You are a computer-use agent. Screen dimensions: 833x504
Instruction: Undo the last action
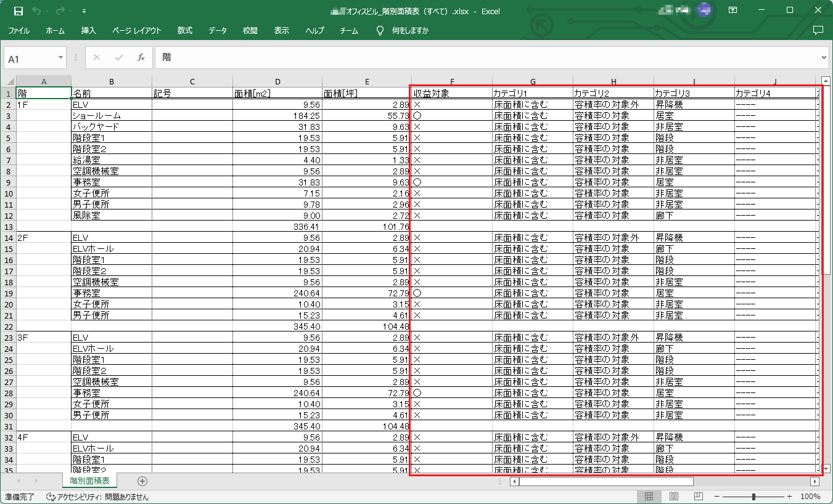pyautogui.click(x=36, y=11)
